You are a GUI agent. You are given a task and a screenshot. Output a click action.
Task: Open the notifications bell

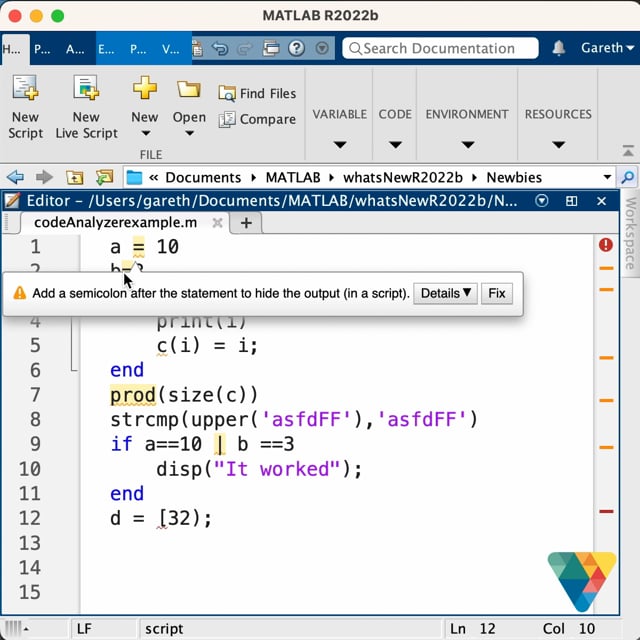click(558, 48)
